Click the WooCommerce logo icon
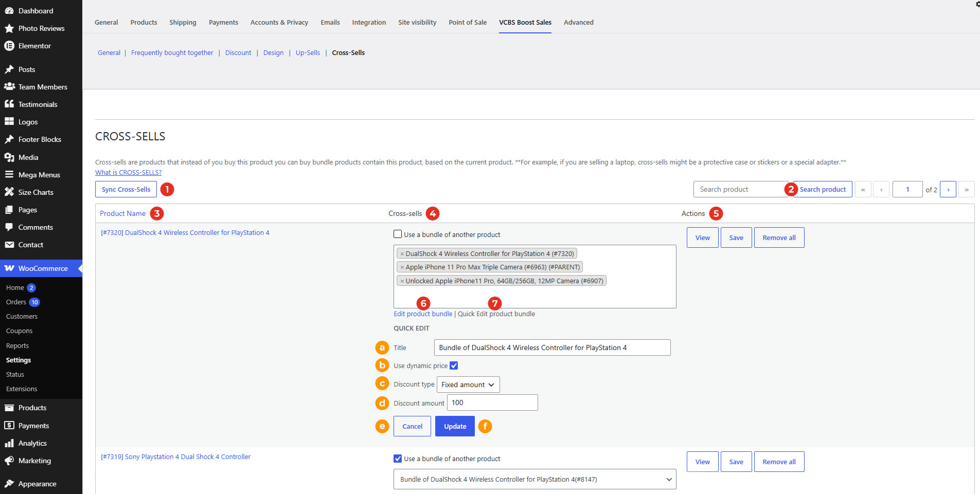This screenshot has width=980, height=494. pos(9,268)
